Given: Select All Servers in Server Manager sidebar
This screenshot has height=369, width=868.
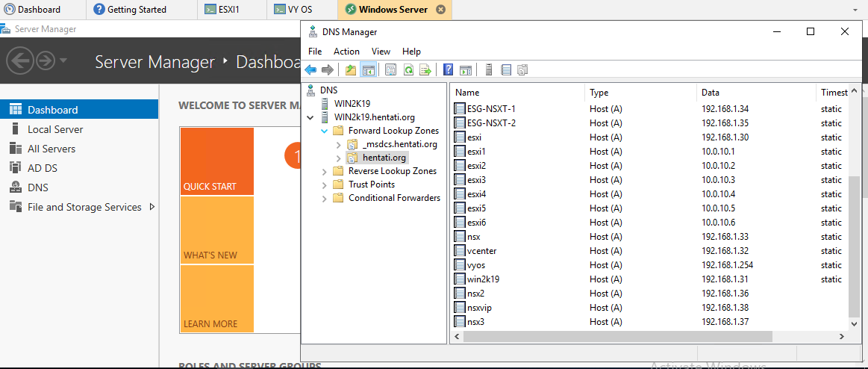Looking at the screenshot, I should point(79,149).
